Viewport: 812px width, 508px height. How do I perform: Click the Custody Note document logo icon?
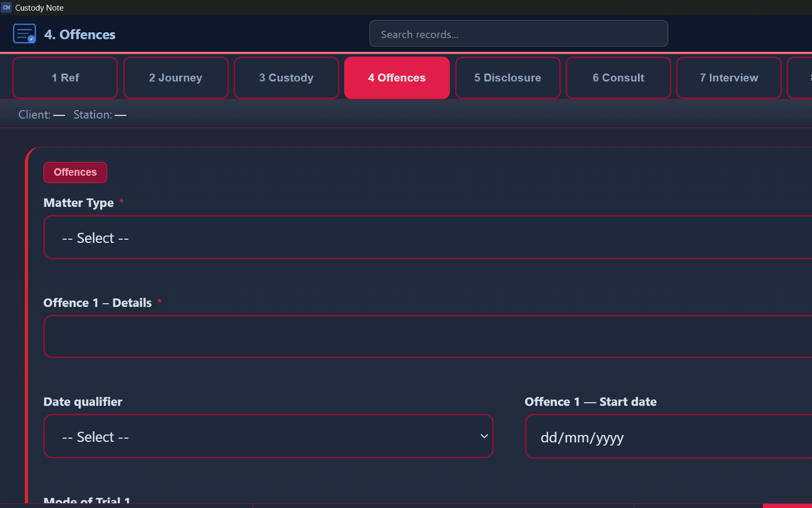pyautogui.click(x=24, y=34)
